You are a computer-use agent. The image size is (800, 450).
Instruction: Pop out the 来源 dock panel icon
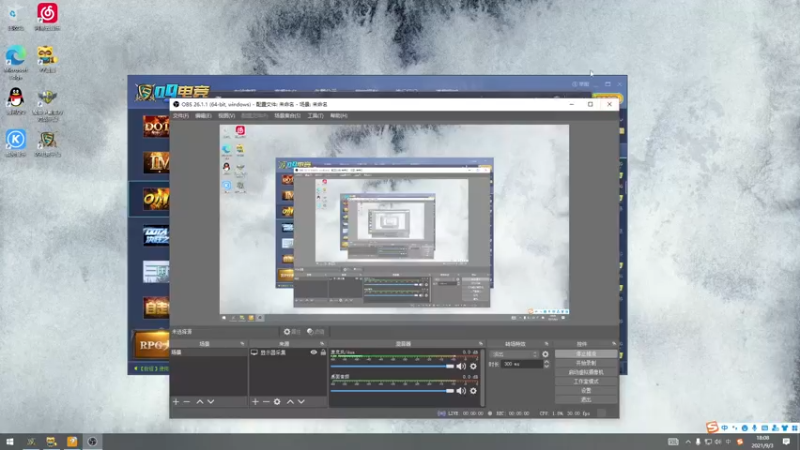click(322, 344)
